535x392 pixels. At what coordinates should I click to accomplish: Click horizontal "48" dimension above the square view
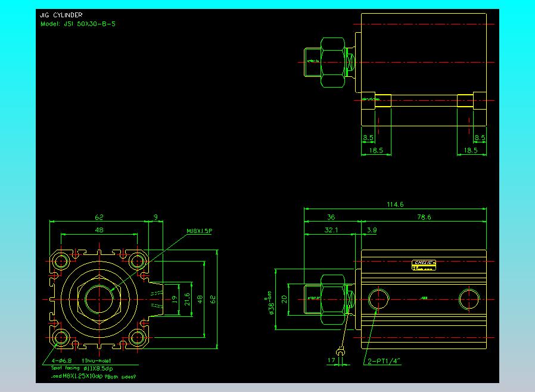(99, 230)
